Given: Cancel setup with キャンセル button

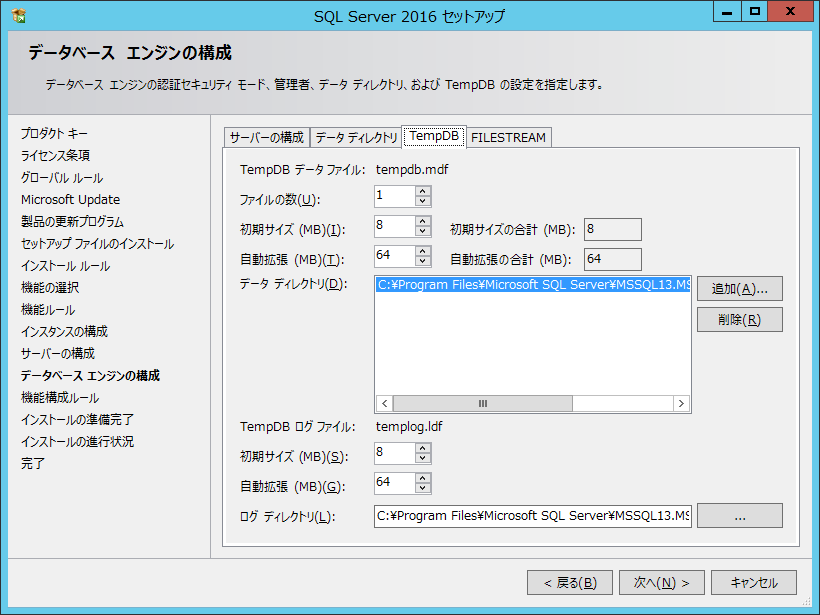Looking at the screenshot, I should pos(753,583).
